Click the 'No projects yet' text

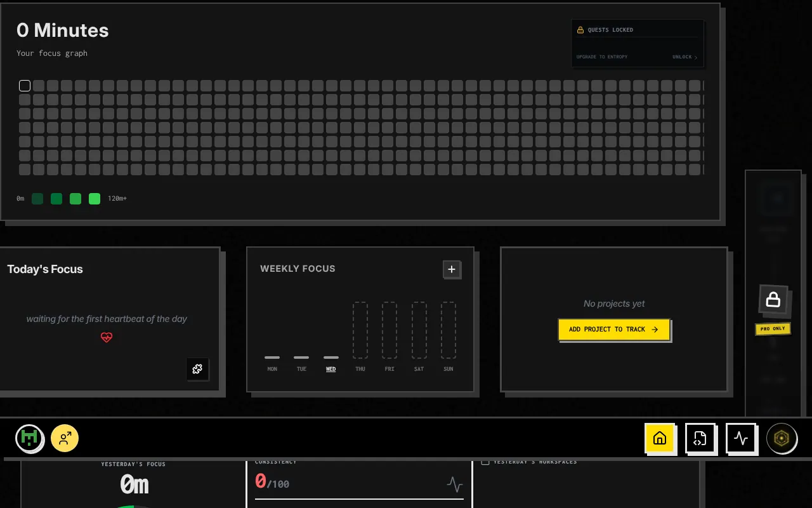[x=614, y=304]
